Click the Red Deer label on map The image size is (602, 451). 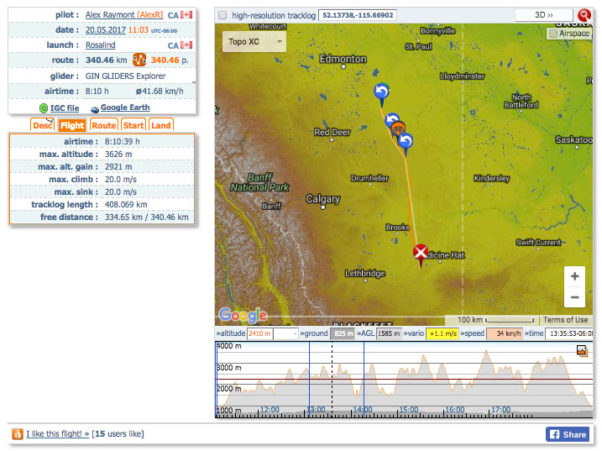click(332, 132)
